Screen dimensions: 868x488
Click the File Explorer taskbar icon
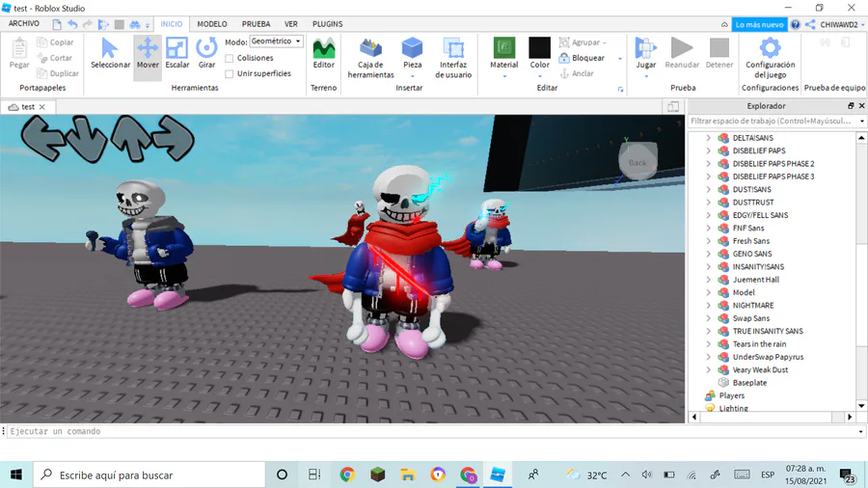[x=408, y=474]
